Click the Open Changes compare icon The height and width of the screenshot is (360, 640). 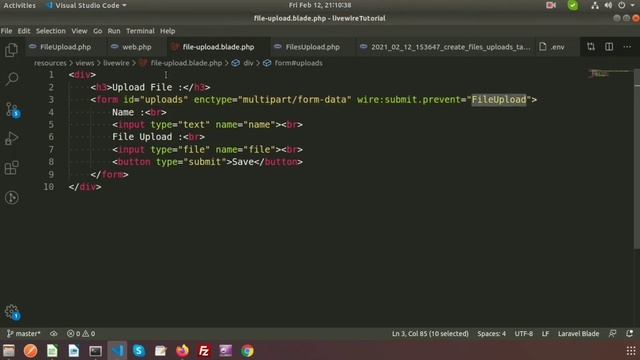(591, 47)
